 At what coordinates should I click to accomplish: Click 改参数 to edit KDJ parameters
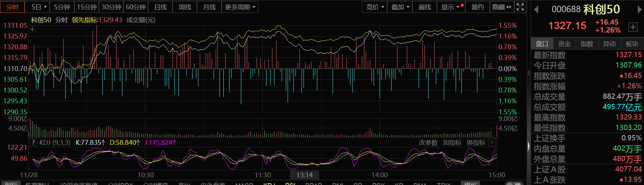[x=428, y=142]
